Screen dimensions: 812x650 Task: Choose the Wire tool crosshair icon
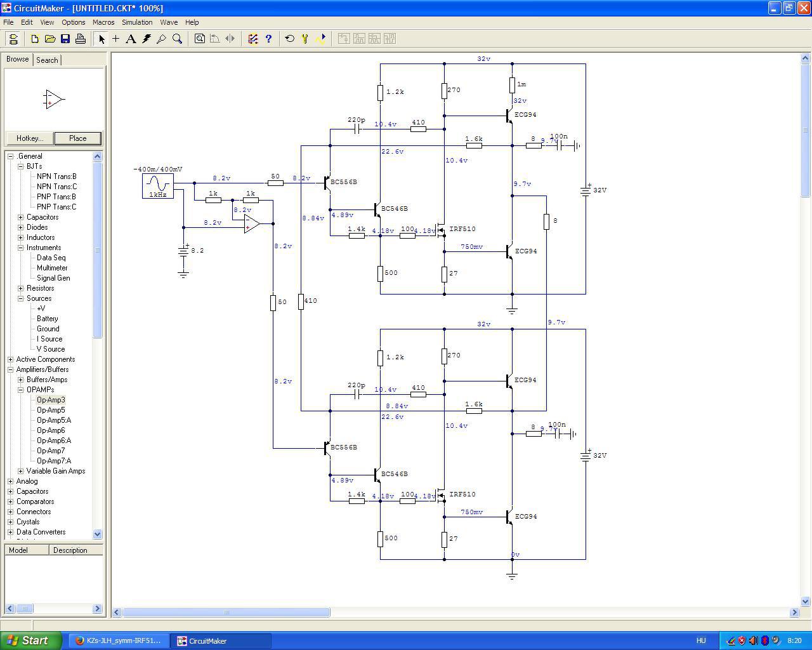pyautogui.click(x=115, y=39)
